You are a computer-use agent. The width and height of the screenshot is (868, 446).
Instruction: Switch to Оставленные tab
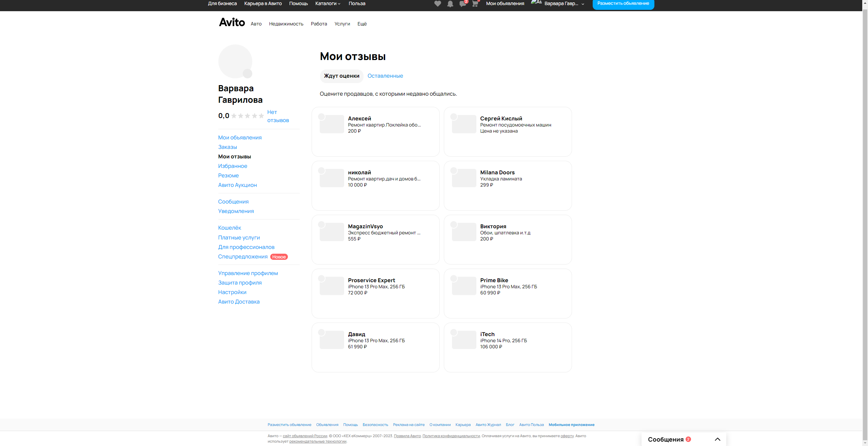tap(385, 76)
